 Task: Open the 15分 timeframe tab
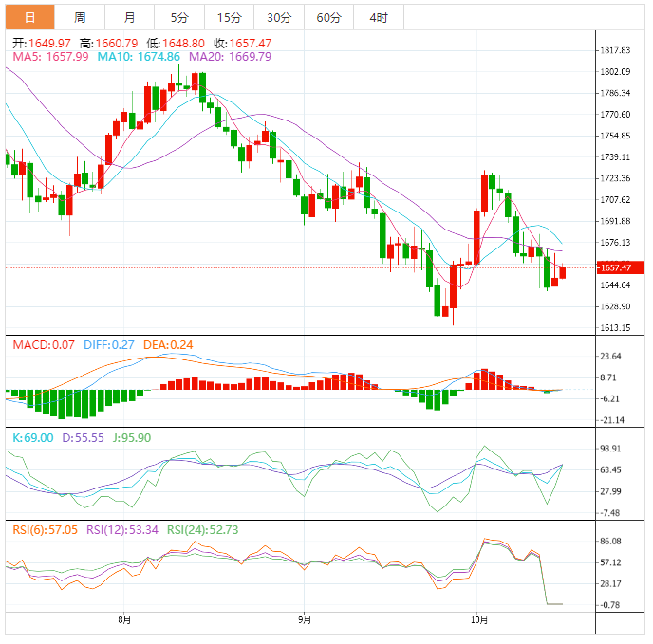point(229,17)
